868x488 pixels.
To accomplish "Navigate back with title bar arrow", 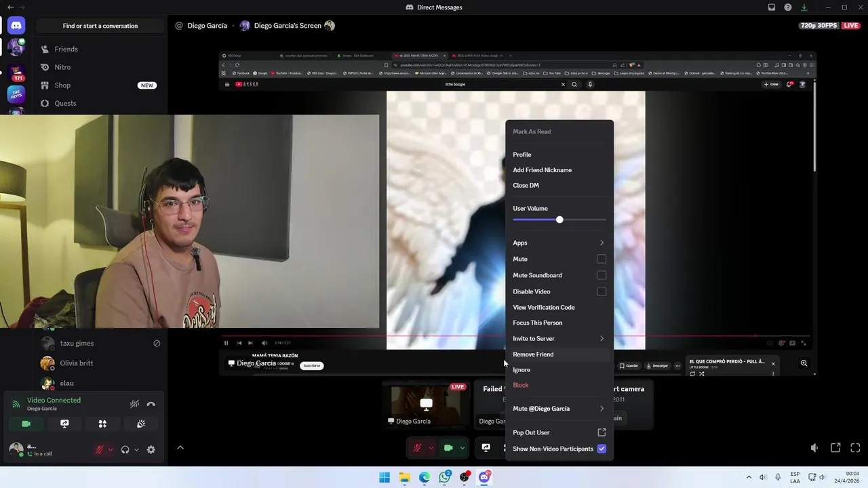I will [x=10, y=7].
